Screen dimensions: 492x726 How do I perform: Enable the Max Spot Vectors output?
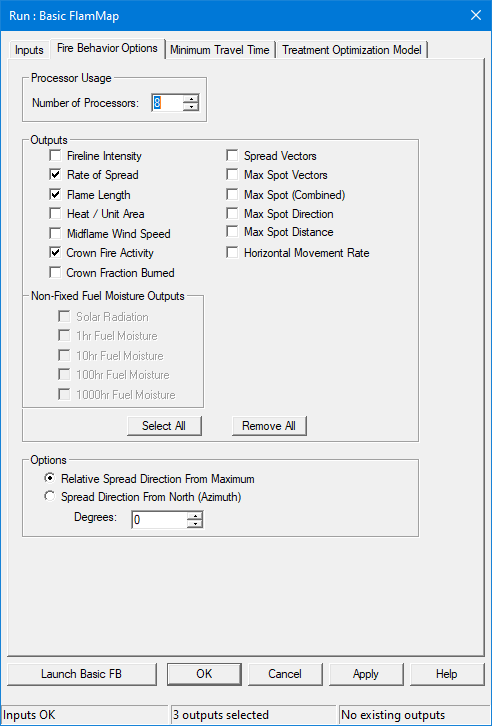232,175
